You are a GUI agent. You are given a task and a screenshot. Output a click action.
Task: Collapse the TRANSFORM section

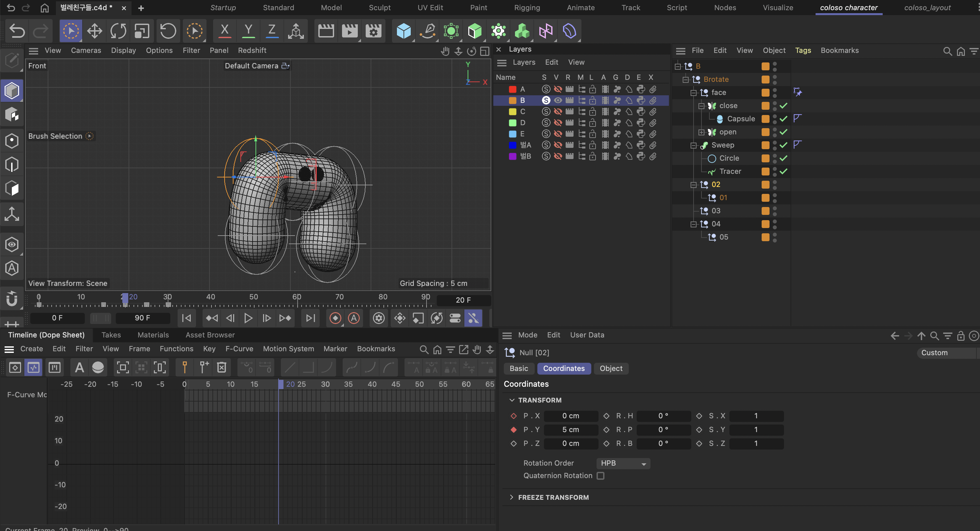coord(512,400)
